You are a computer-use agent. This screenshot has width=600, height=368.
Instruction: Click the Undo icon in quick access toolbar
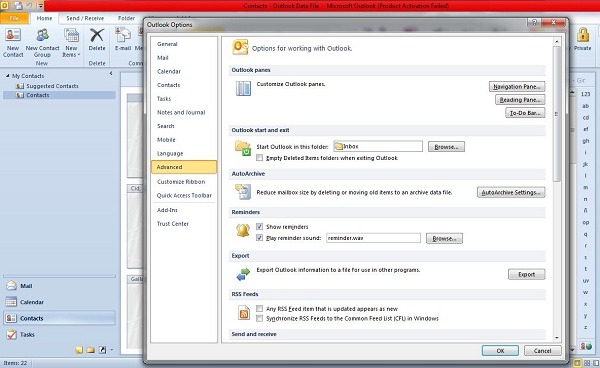(x=29, y=6)
